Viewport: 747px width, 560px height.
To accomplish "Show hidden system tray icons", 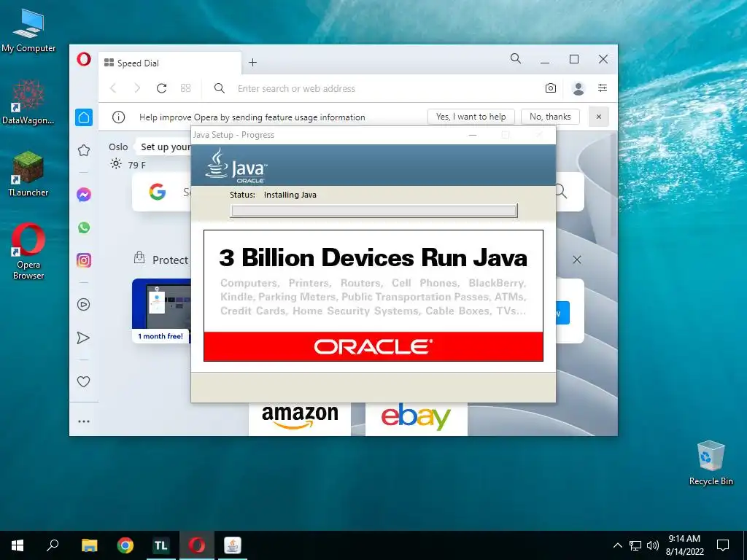I will (617, 545).
